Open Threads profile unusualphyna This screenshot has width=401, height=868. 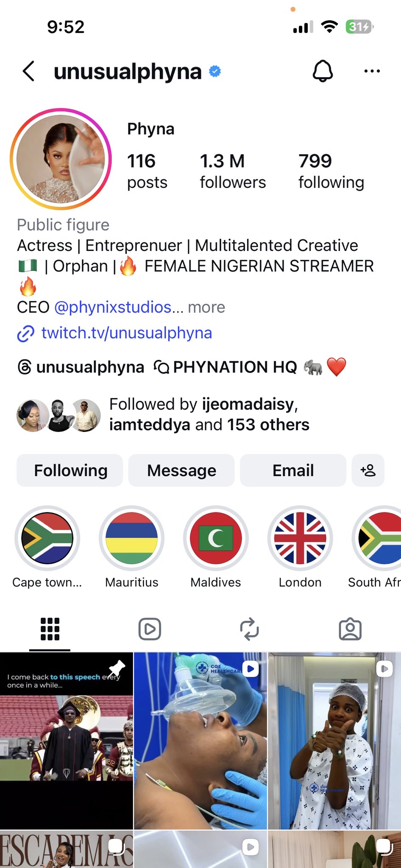click(81, 367)
